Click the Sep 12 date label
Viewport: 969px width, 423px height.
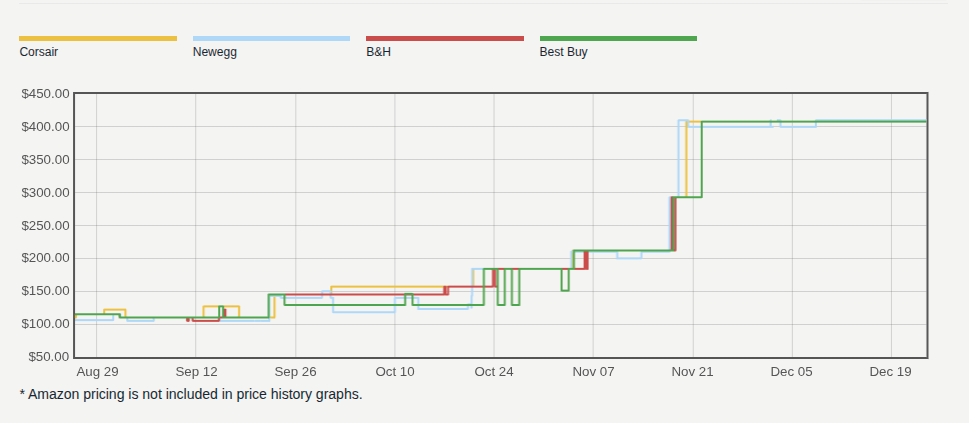(197, 372)
